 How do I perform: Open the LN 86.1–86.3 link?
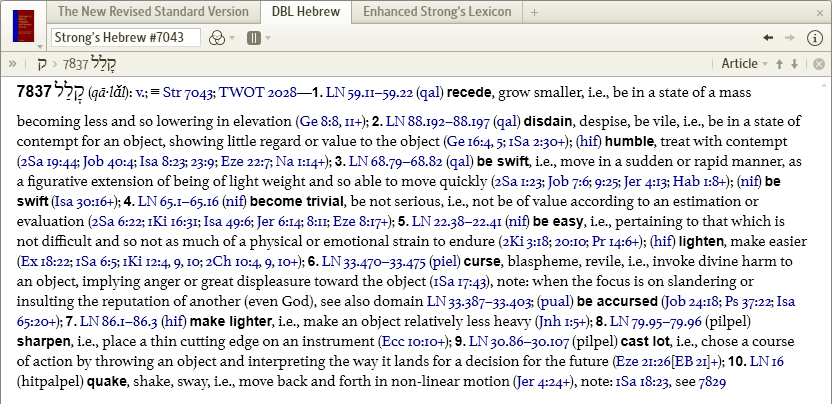click(x=117, y=321)
